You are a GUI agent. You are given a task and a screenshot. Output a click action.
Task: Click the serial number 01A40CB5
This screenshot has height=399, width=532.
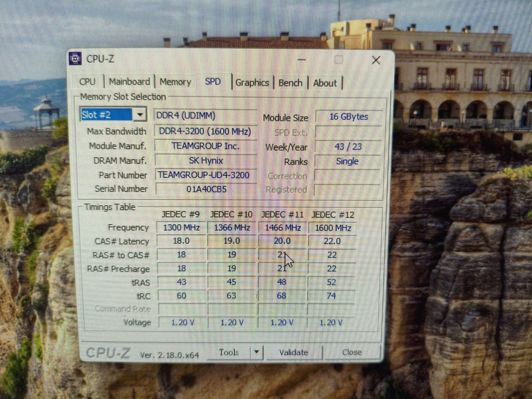(x=206, y=189)
